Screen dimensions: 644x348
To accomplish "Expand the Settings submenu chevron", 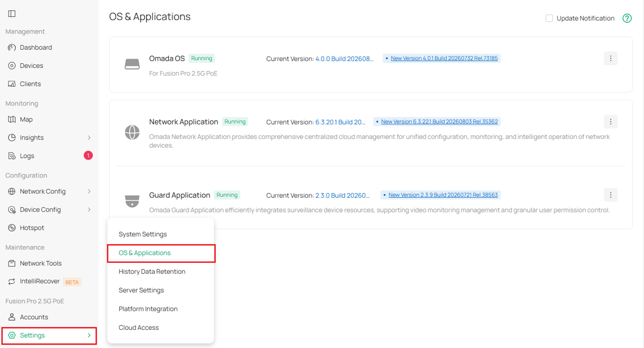I will point(89,335).
